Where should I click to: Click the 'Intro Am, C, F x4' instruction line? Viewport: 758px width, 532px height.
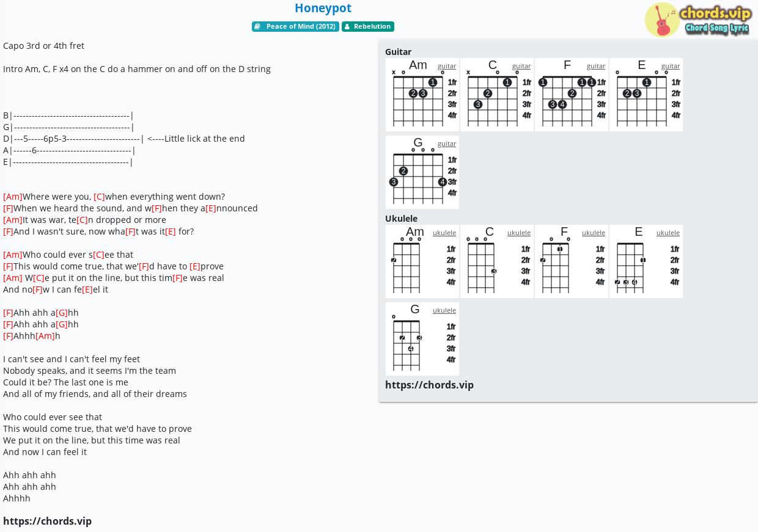point(137,69)
